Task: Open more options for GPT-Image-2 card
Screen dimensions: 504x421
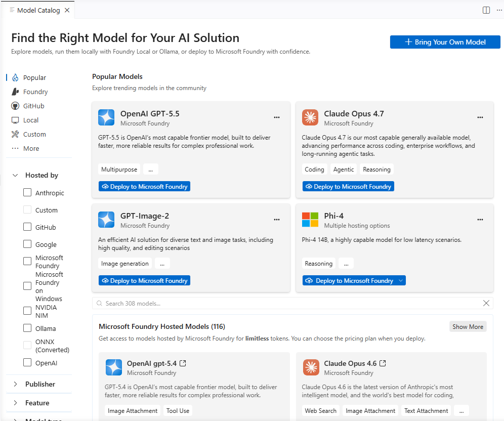Action: [276, 220]
